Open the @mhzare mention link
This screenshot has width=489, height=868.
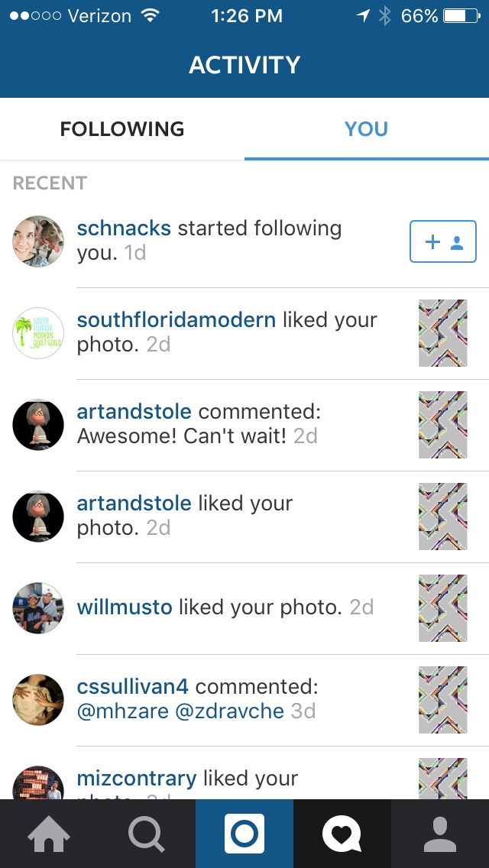point(123,711)
